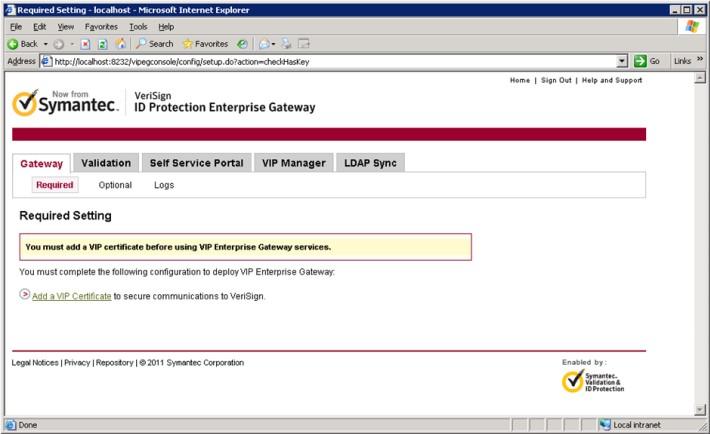
Task: Click the Symantec logo
Action: point(65,103)
